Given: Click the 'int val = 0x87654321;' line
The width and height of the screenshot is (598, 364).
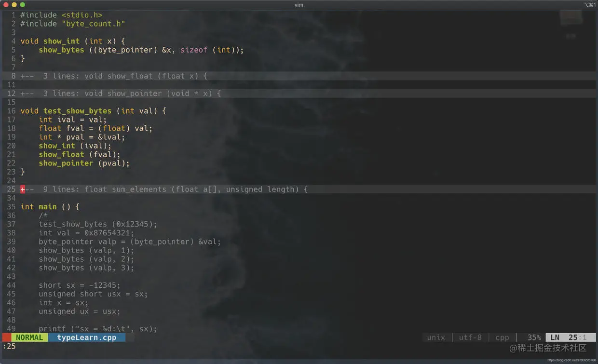Looking at the screenshot, I should (x=86, y=232).
